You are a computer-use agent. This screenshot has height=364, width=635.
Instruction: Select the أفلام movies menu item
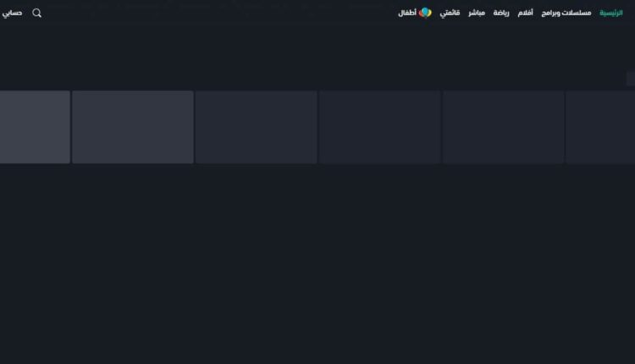pyautogui.click(x=525, y=13)
